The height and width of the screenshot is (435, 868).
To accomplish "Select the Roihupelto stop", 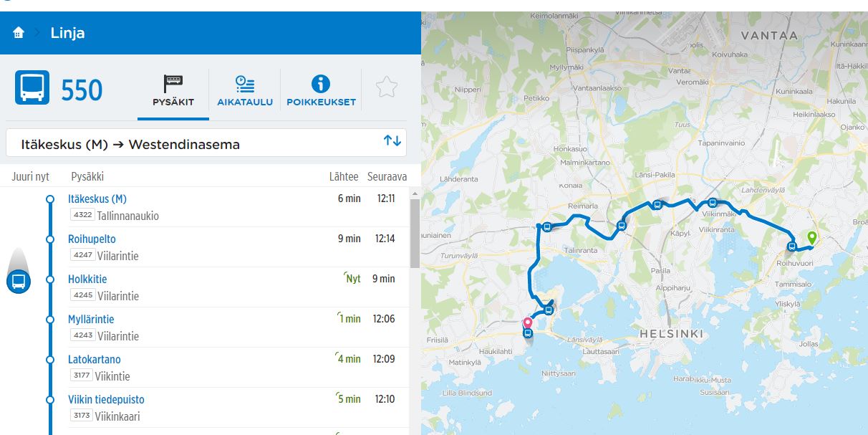I will [x=92, y=239].
